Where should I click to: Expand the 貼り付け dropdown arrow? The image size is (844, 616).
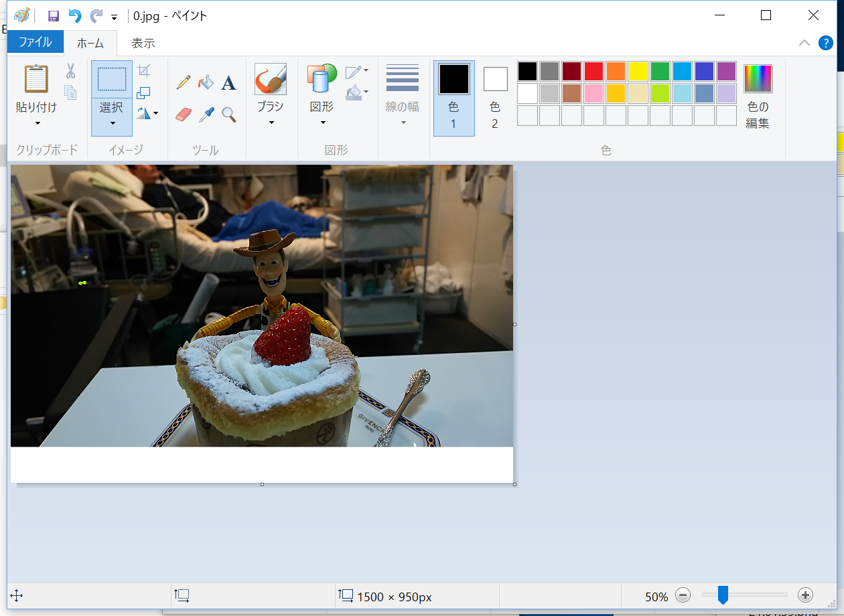coord(37,123)
